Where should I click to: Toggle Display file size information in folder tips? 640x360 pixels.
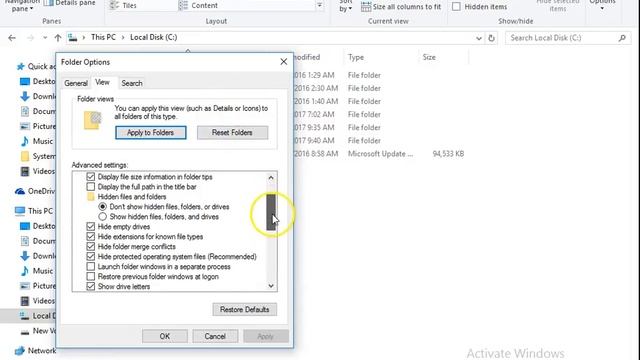tap(91, 177)
